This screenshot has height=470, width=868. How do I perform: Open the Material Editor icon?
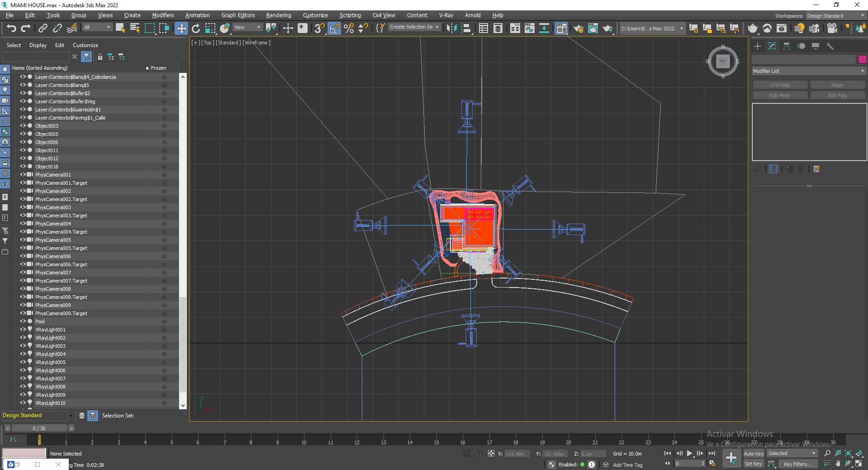pyautogui.click(x=561, y=29)
